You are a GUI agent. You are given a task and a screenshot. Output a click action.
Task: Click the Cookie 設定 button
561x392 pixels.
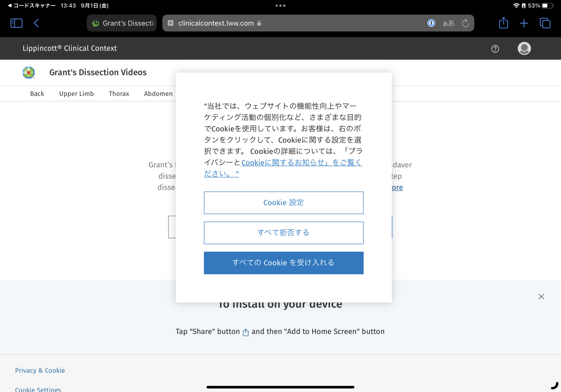pyautogui.click(x=284, y=203)
